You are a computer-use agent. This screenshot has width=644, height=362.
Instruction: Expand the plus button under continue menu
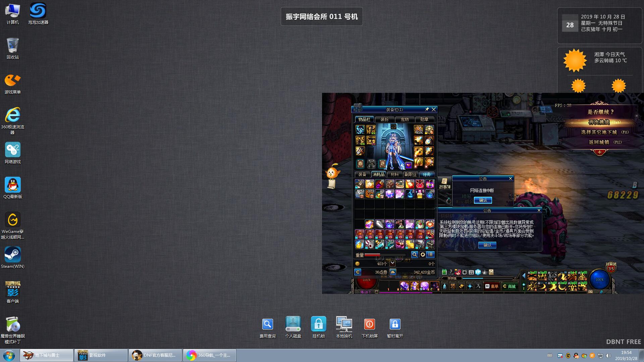599,152
